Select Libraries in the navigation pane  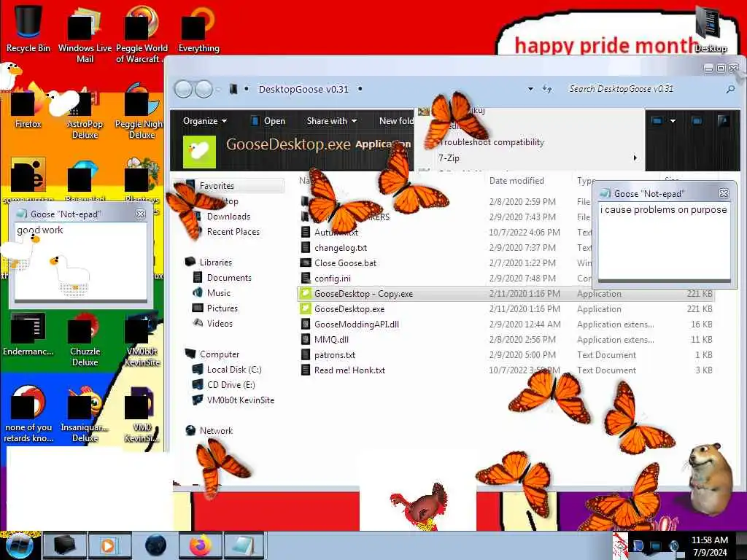coord(215,262)
